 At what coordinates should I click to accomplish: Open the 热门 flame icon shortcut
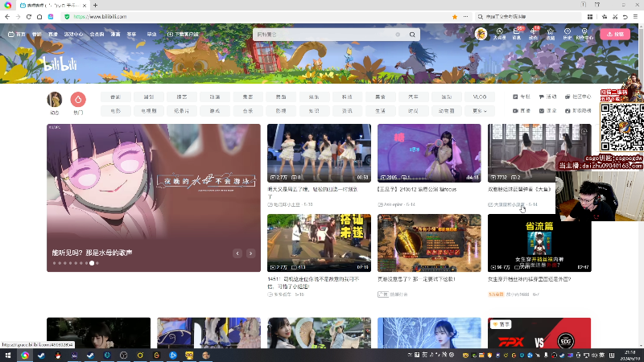(78, 100)
